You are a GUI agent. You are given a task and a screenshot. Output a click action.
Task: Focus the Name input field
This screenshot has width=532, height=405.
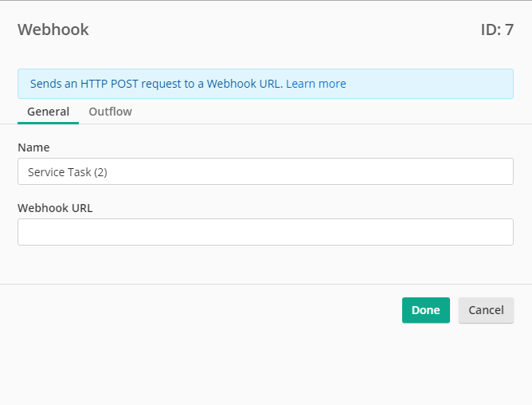click(x=265, y=171)
